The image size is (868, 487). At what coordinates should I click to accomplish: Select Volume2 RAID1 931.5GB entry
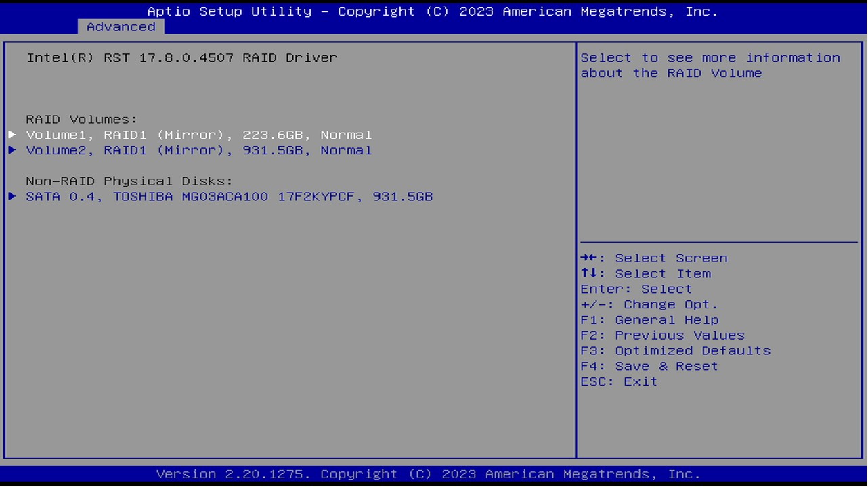[199, 150]
